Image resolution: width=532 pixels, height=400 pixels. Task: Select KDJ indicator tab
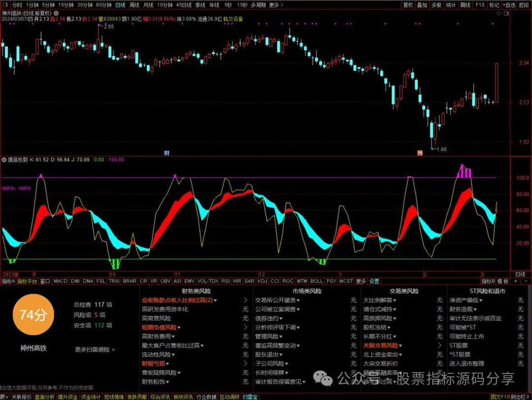click(262, 281)
